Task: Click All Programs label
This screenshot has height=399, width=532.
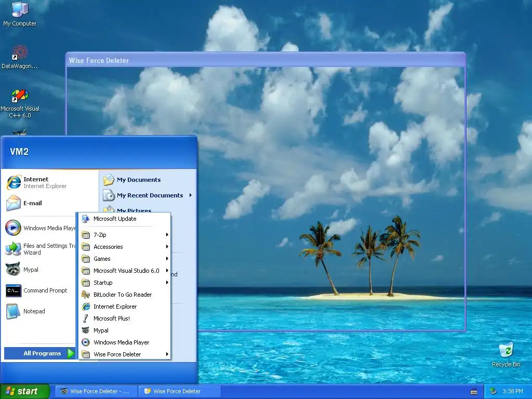Action: [x=42, y=353]
